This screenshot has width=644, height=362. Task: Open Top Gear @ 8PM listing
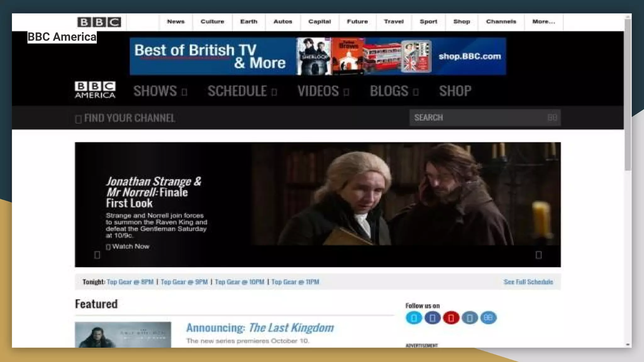tap(130, 282)
